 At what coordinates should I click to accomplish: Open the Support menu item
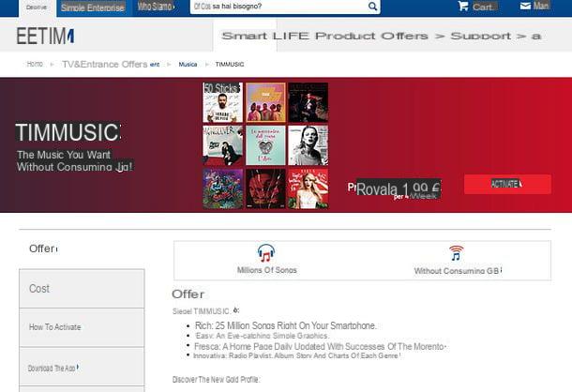(x=480, y=37)
